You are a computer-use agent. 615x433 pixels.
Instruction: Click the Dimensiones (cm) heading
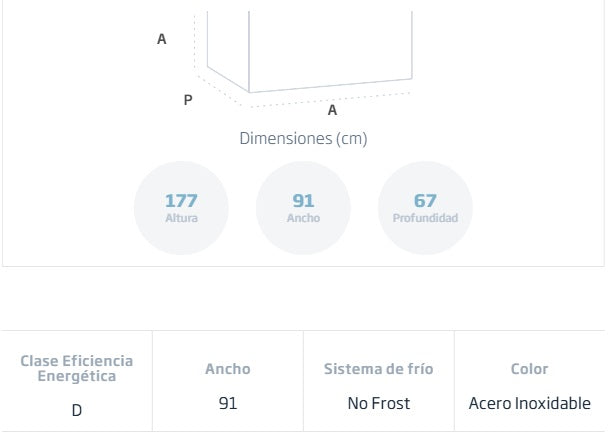pos(303,139)
